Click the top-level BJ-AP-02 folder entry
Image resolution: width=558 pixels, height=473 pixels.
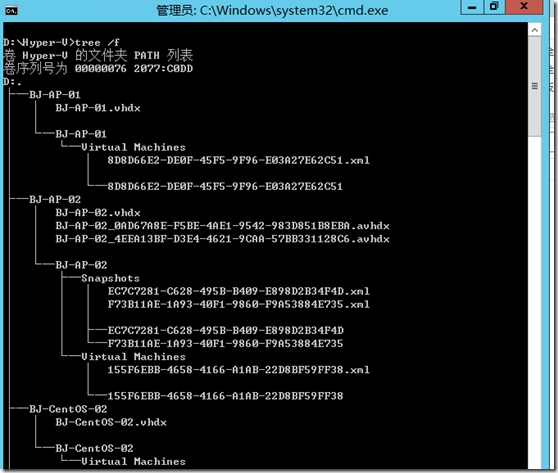click(55, 199)
